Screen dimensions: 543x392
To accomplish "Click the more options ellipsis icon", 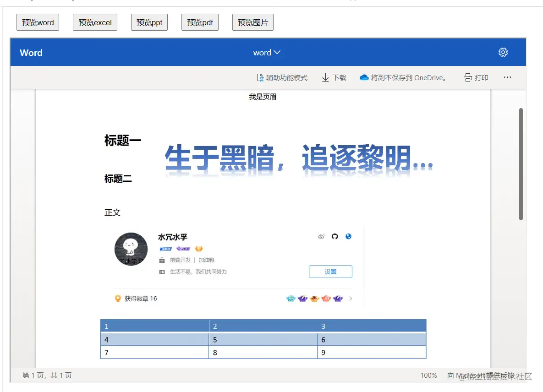I will [x=507, y=77].
